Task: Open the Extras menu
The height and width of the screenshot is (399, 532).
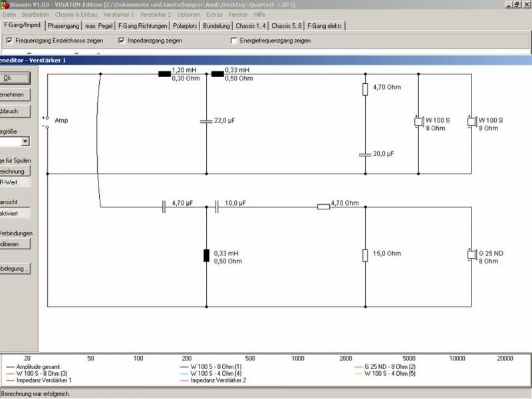Action: click(x=214, y=15)
